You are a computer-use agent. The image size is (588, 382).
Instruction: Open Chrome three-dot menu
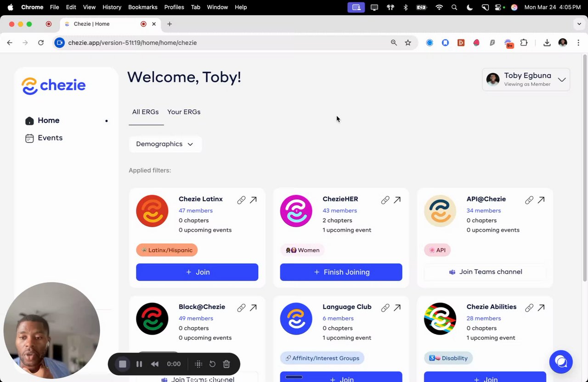578,43
